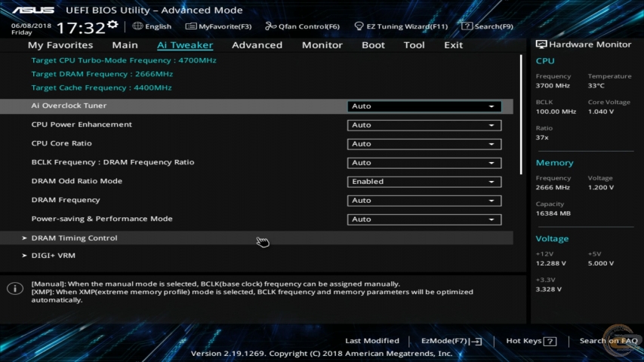Open BCLK Frequency : DRAM Frequency Ratio dropdown
Viewport: 644px width, 362px height.
(x=424, y=163)
